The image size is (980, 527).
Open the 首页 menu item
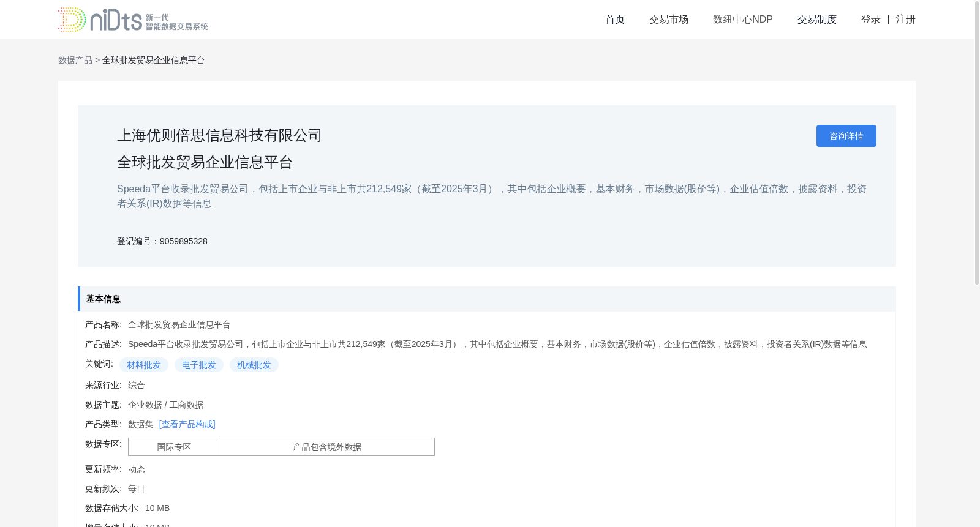tap(615, 20)
